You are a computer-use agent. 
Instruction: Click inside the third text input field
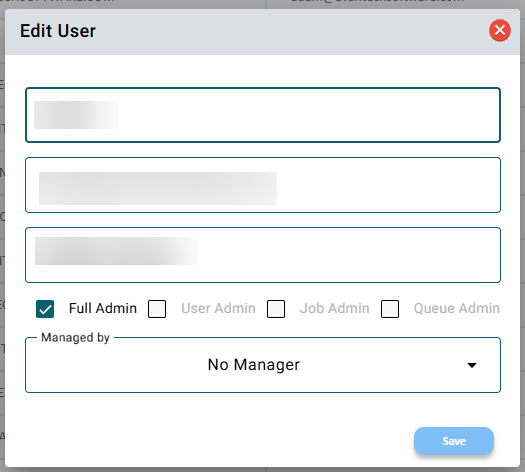pyautogui.click(x=263, y=255)
